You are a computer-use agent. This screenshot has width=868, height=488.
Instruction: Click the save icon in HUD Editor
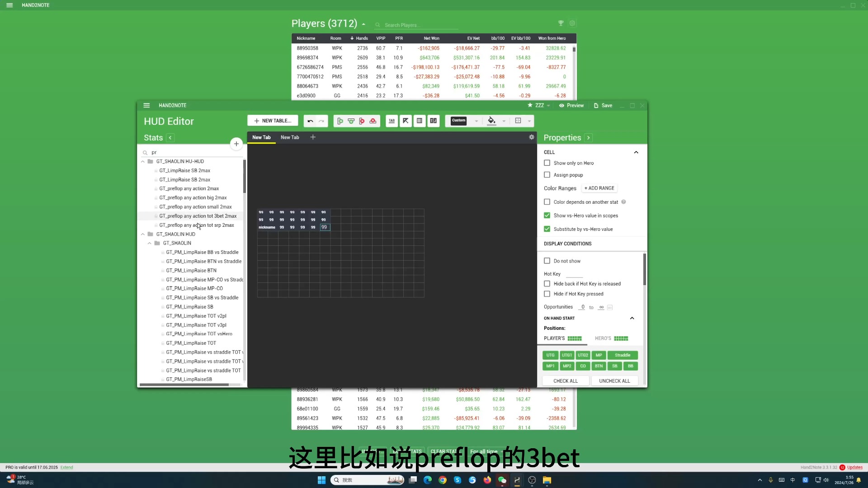[597, 105]
